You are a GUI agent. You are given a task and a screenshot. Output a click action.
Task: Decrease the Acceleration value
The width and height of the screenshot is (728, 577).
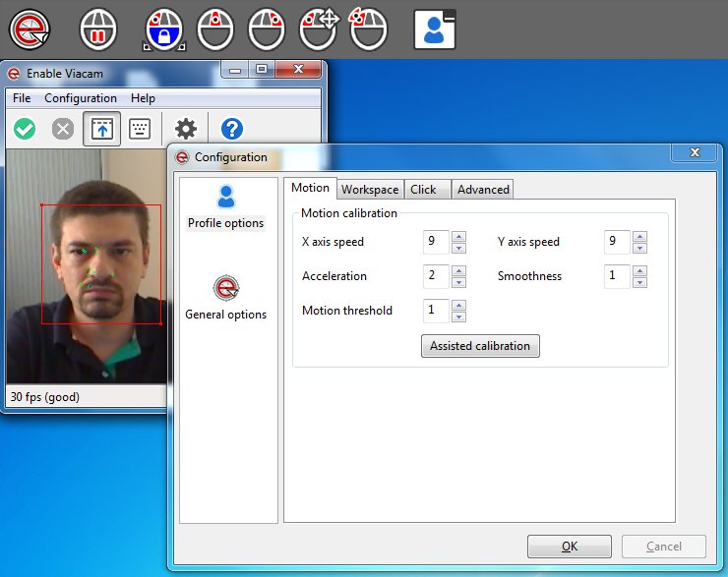(x=458, y=282)
